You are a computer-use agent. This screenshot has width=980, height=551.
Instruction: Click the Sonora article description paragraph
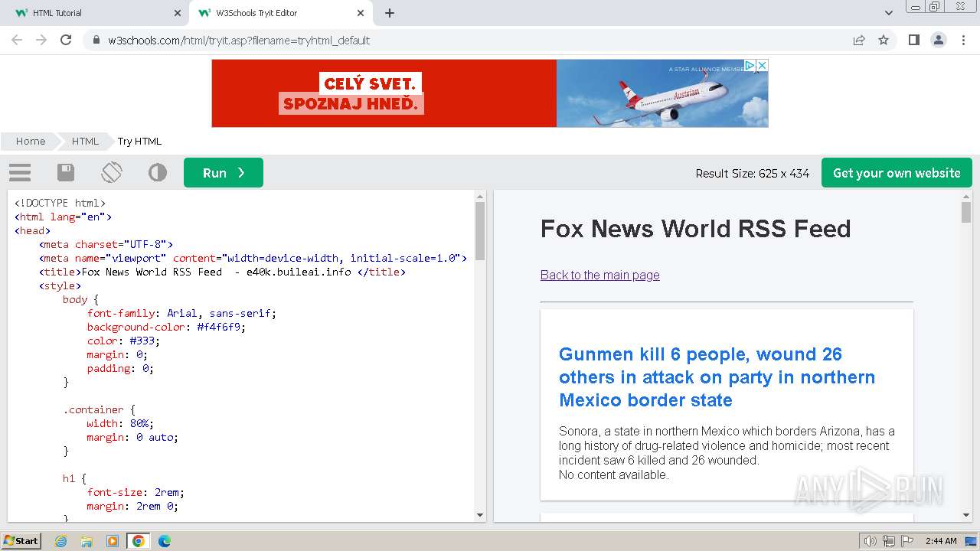(727, 445)
